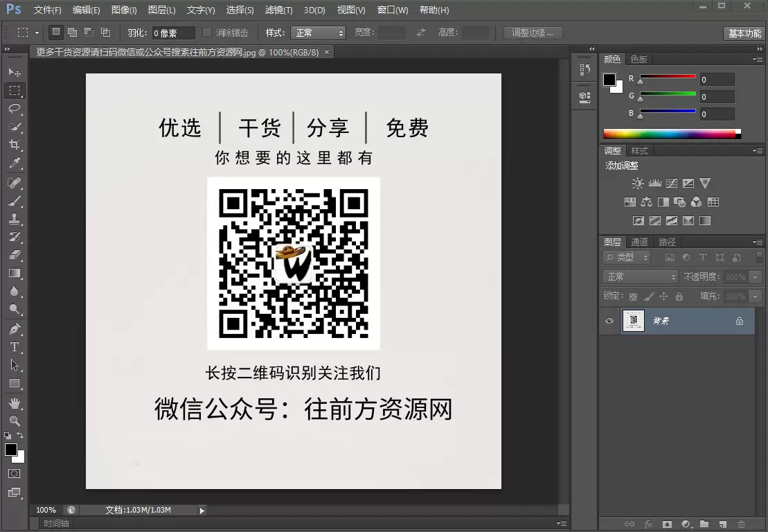Choose Subtract from selection mode
Viewport: 768px width, 532px height.
click(x=89, y=32)
